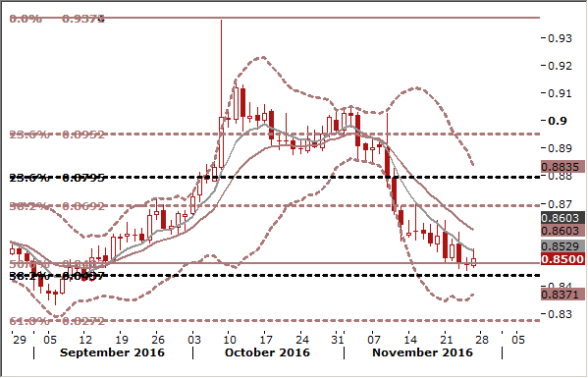This screenshot has width=588, height=378.
Task: Click the 0.87 price axis label
Action: pyautogui.click(x=560, y=204)
